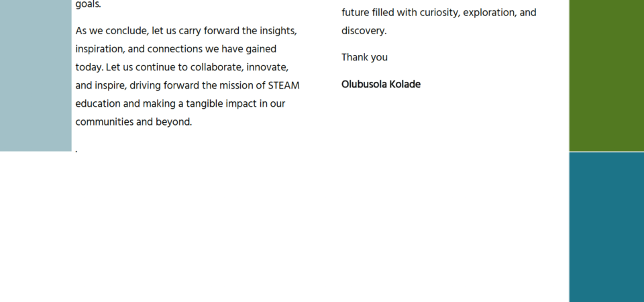
Task: Click the word STEAM in the paragraph
Action: pyautogui.click(x=284, y=85)
